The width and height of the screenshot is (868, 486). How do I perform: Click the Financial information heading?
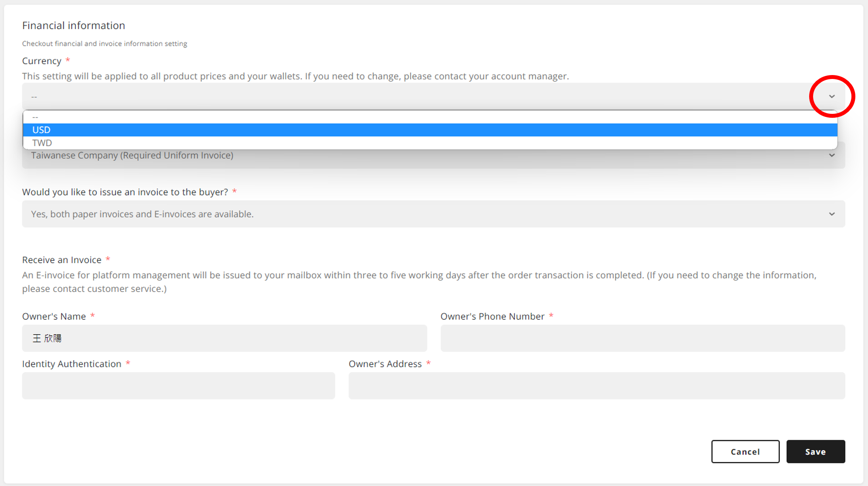pos(74,26)
